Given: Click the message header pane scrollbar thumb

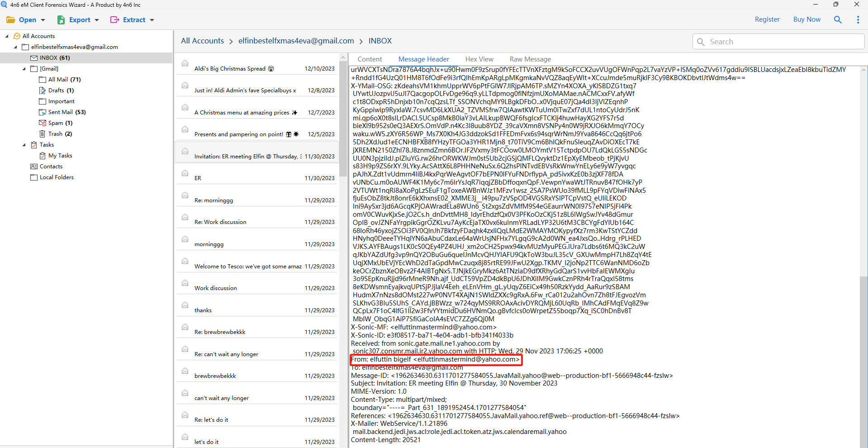Looking at the screenshot, I should 864,362.
